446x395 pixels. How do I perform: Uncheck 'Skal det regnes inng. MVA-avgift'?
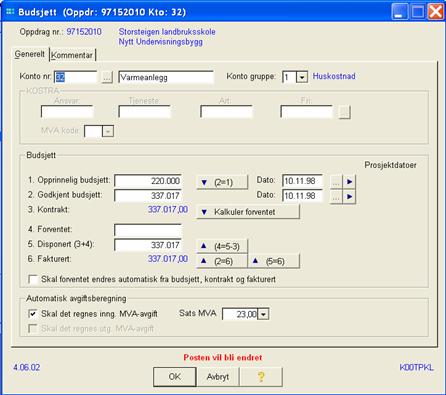[33, 314]
